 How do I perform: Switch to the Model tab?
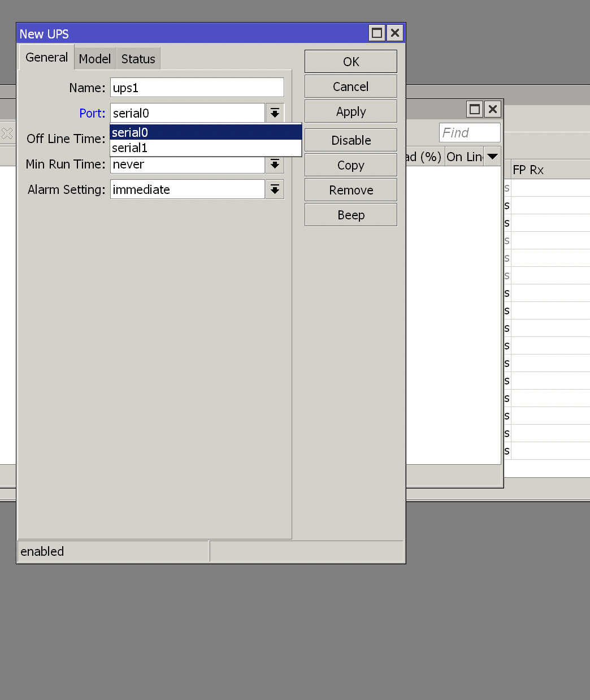coord(94,58)
